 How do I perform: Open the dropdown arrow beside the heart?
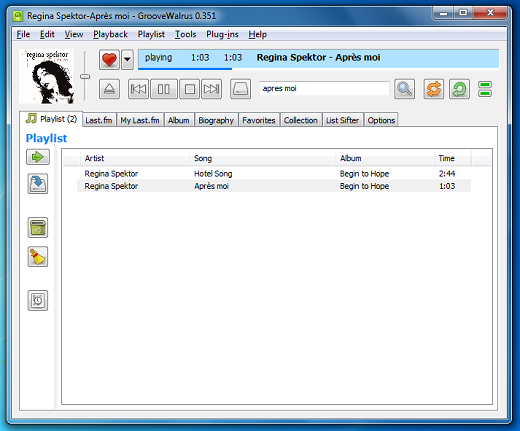(127, 60)
